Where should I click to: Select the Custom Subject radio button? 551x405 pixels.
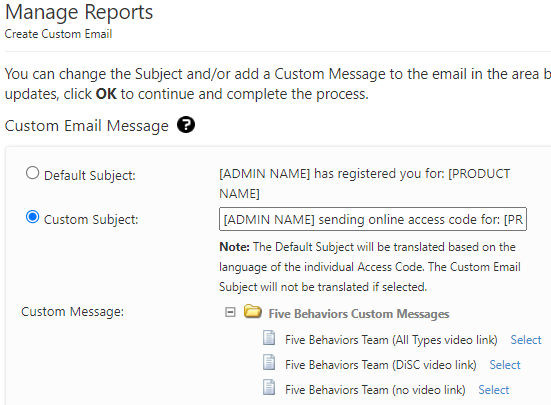coord(32,217)
